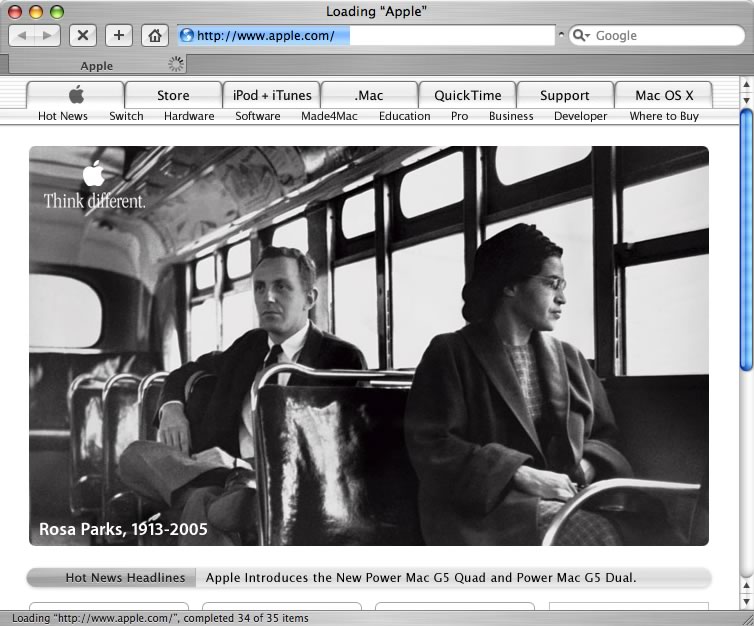
Task: Follow the Where to Buy link
Action: point(664,116)
